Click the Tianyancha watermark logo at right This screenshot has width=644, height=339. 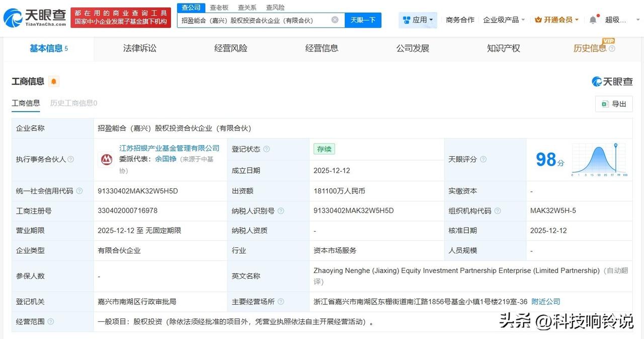coord(612,82)
